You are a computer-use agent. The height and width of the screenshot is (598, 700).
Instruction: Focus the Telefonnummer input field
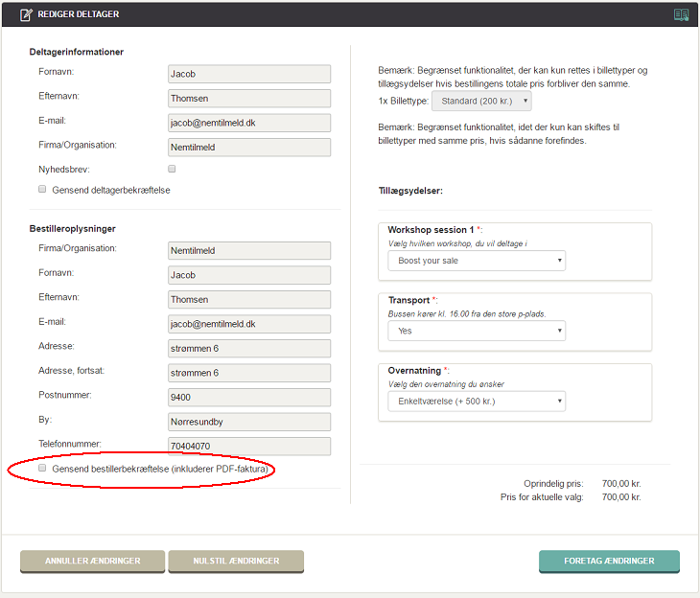pos(248,446)
